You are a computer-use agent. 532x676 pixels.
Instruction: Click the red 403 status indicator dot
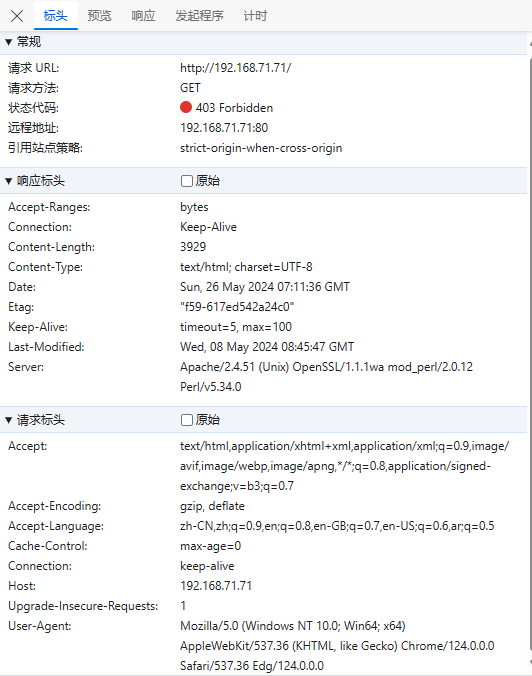pos(186,107)
